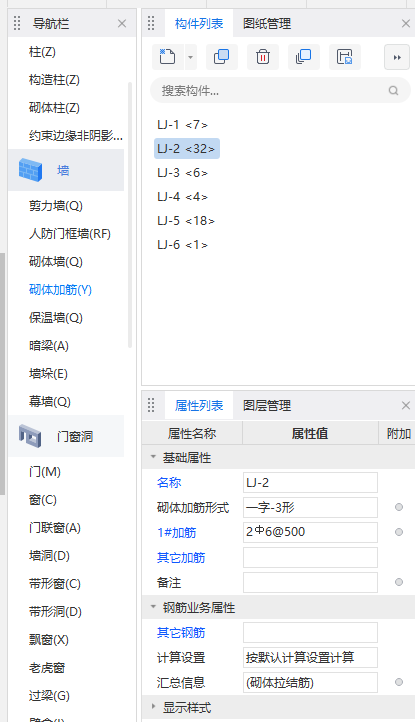
Task: Click the 汇总信息 value field
Action: click(x=310, y=682)
